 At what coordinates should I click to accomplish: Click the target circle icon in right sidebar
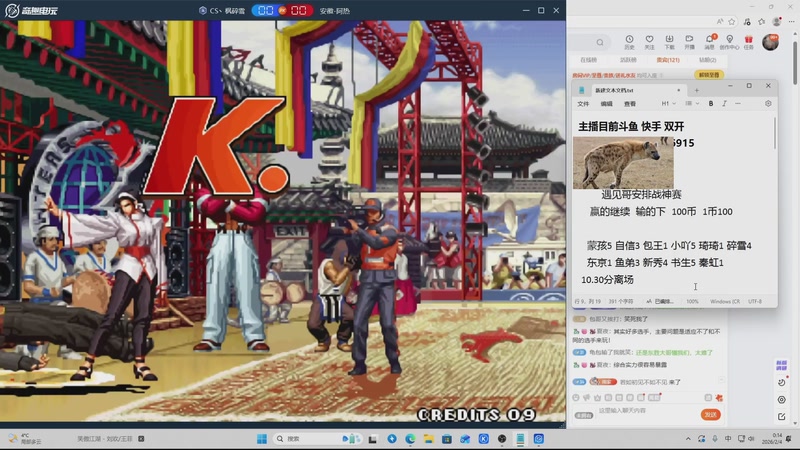pyautogui.click(x=782, y=400)
